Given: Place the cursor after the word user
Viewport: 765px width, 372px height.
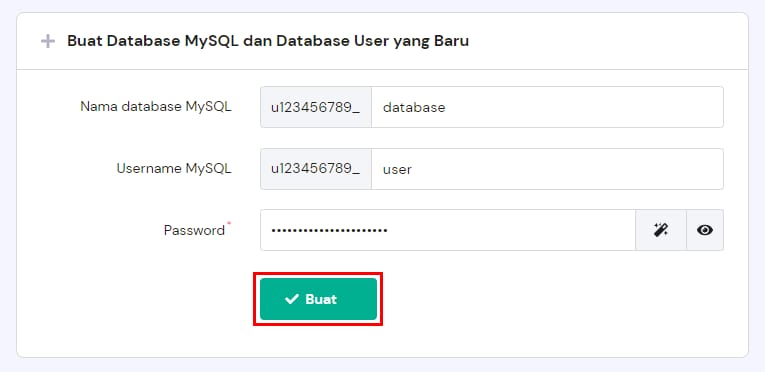Looking at the screenshot, I should point(413,169).
